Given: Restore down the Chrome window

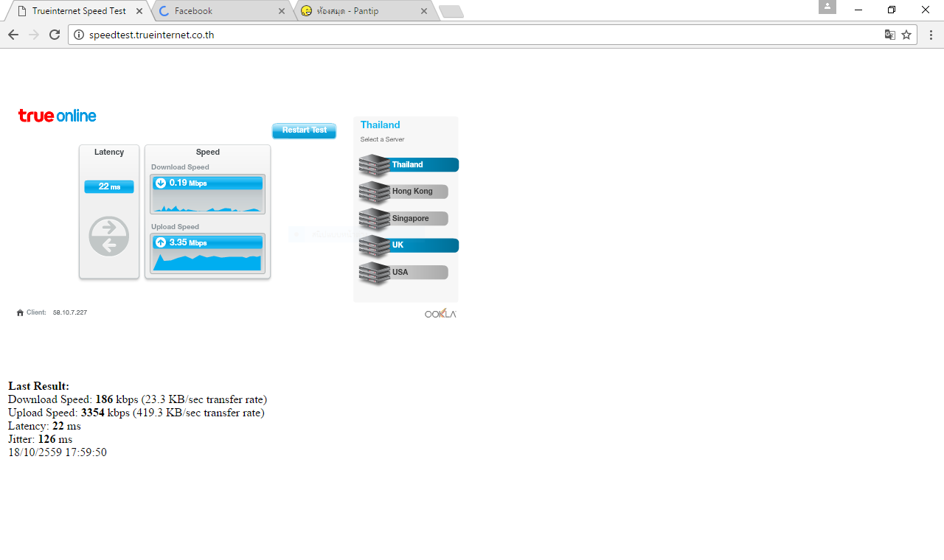Looking at the screenshot, I should [x=892, y=10].
